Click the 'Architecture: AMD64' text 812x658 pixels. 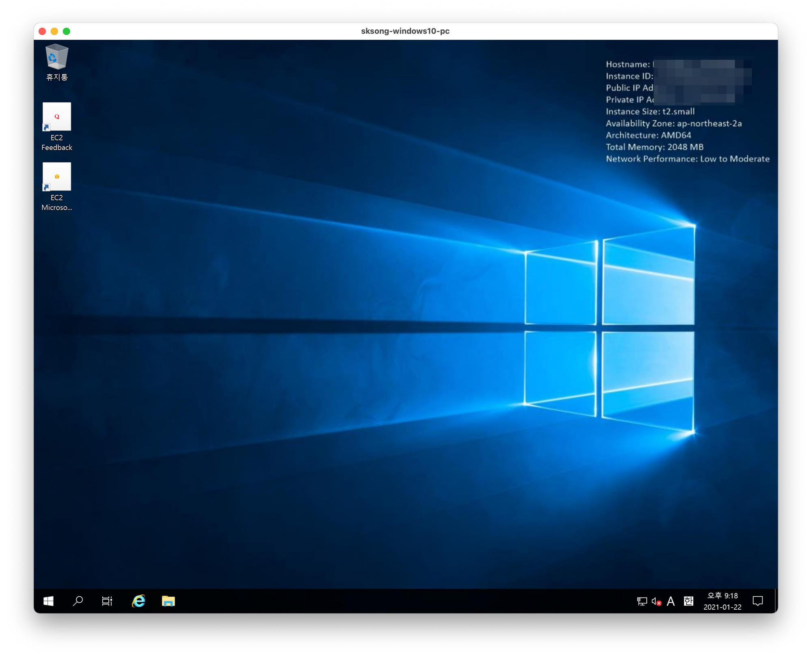(648, 135)
